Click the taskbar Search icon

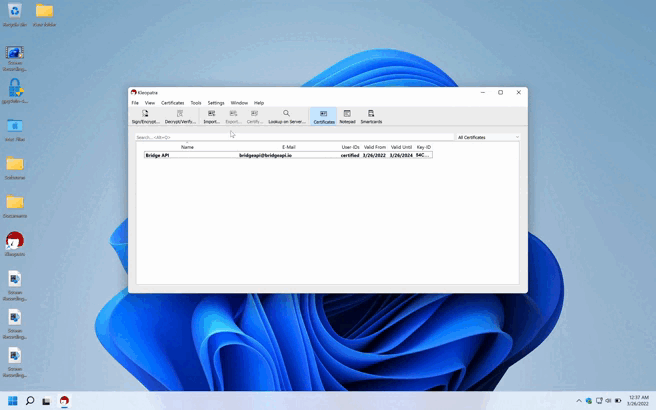[30, 401]
